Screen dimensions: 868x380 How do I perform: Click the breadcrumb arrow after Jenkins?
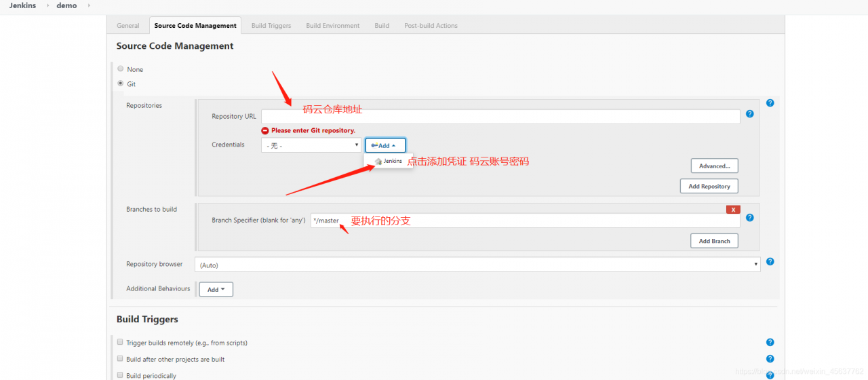(x=47, y=5)
